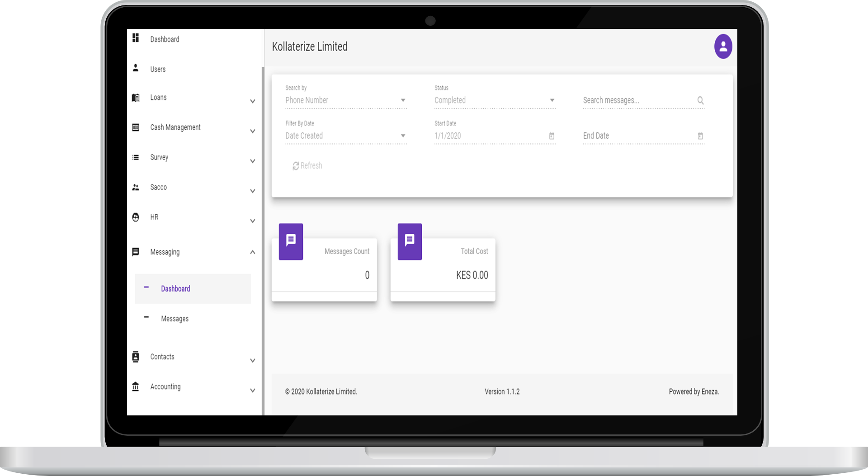The width and height of the screenshot is (868, 476).
Task: Click the Accounting menu label
Action: click(165, 386)
